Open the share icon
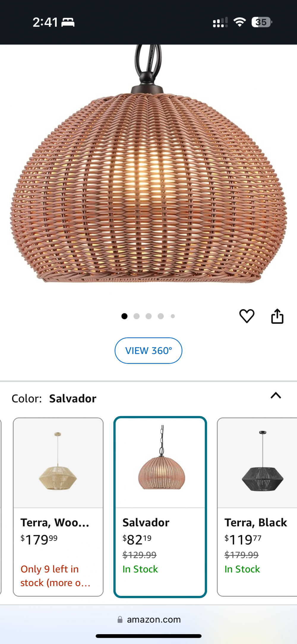The width and height of the screenshot is (297, 644). pyautogui.click(x=277, y=316)
